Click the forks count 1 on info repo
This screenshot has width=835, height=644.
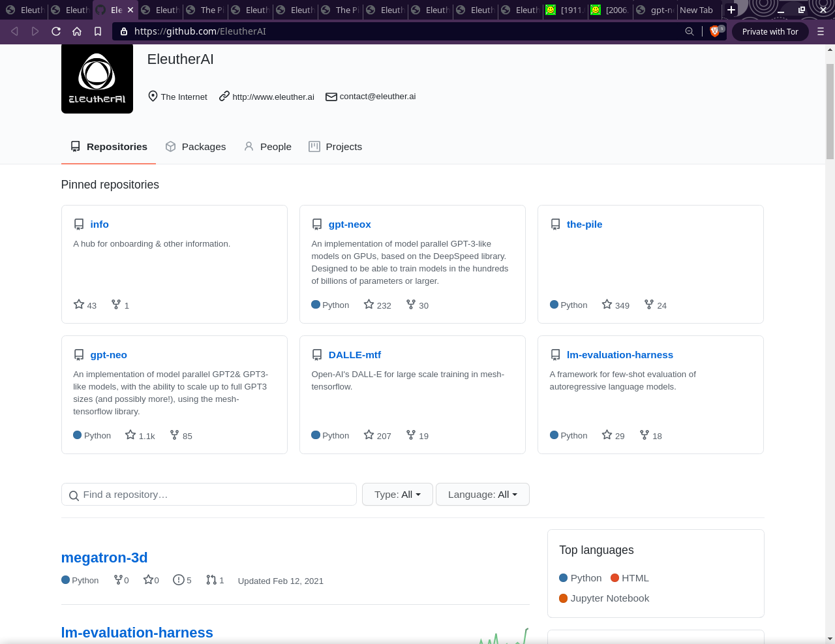(x=120, y=305)
